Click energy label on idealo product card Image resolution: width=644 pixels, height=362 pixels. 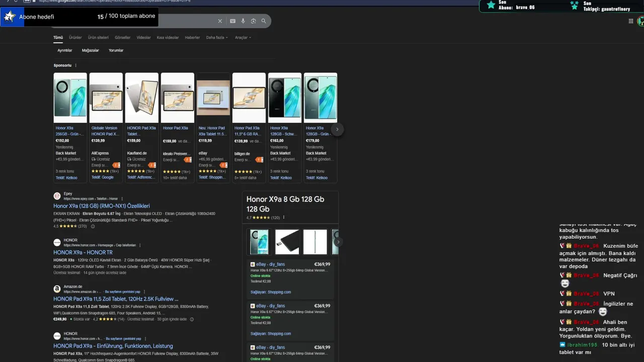[188, 159]
